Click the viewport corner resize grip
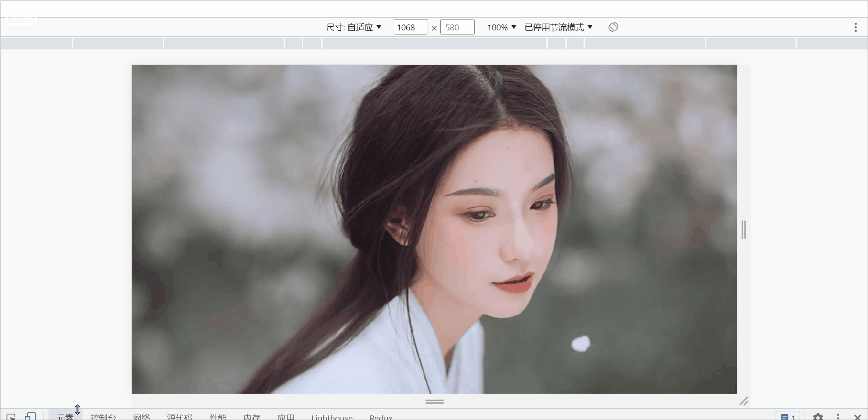 [x=743, y=401]
